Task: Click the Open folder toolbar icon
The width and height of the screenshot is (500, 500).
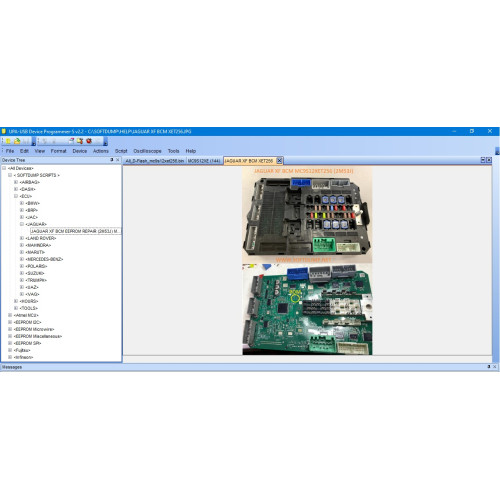Action: [x=17, y=141]
